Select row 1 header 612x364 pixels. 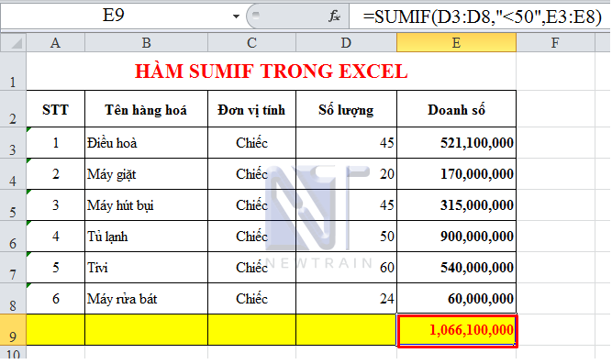[x=13, y=71]
